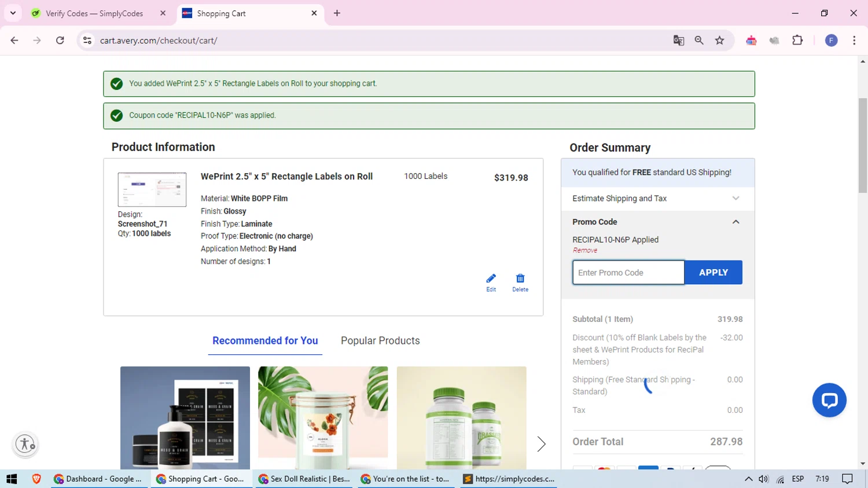Click the page vertical scrollbar

[863, 145]
